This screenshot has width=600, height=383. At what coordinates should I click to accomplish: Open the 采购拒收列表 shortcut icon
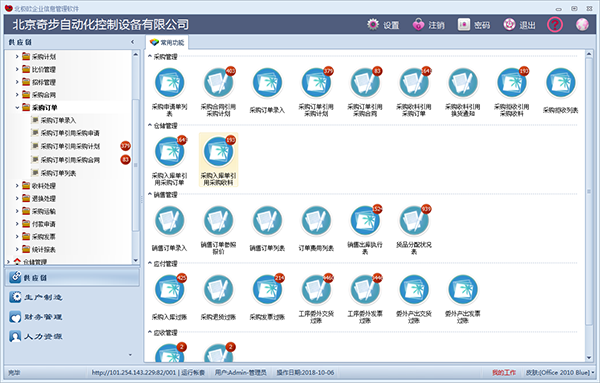pyautogui.click(x=561, y=83)
